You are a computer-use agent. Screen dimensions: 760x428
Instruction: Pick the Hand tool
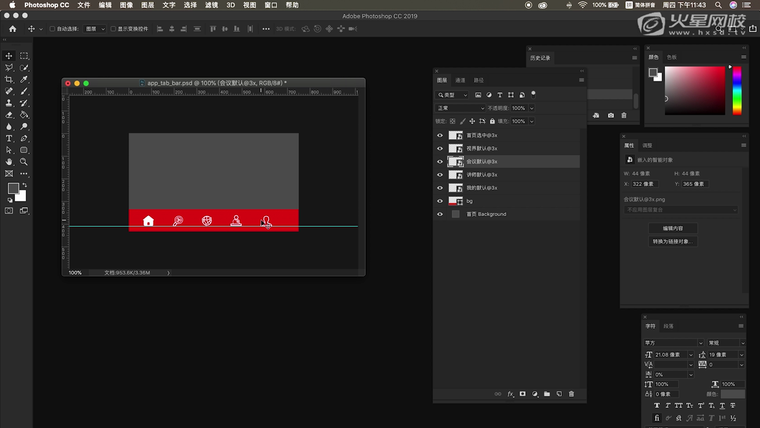coord(9,161)
